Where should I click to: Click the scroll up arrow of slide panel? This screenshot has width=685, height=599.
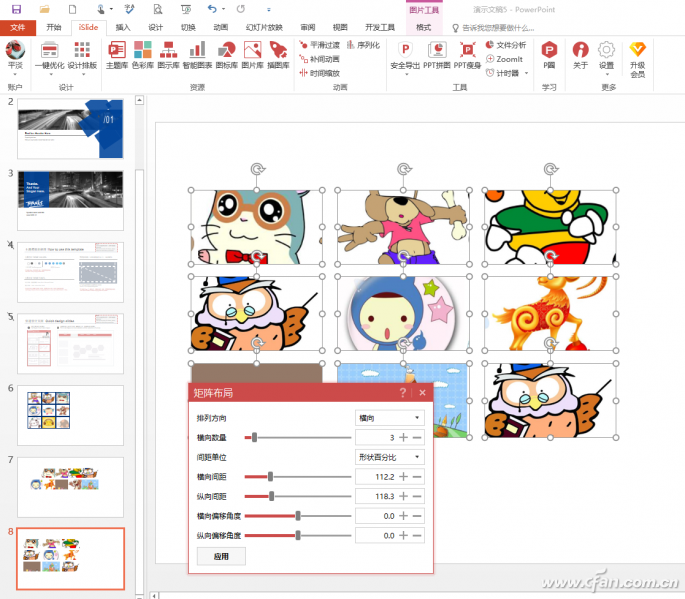point(139,100)
